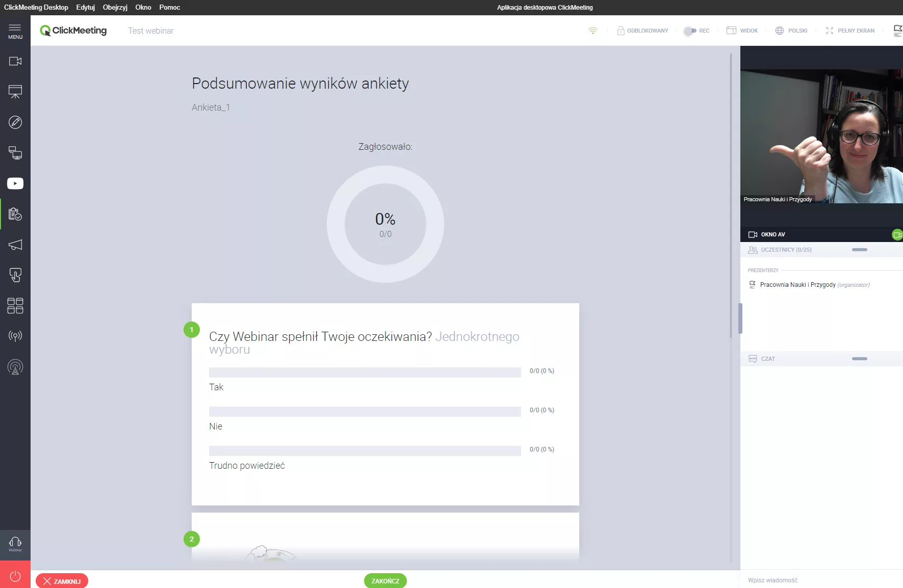Click the CZAT chat icon

pyautogui.click(x=753, y=359)
